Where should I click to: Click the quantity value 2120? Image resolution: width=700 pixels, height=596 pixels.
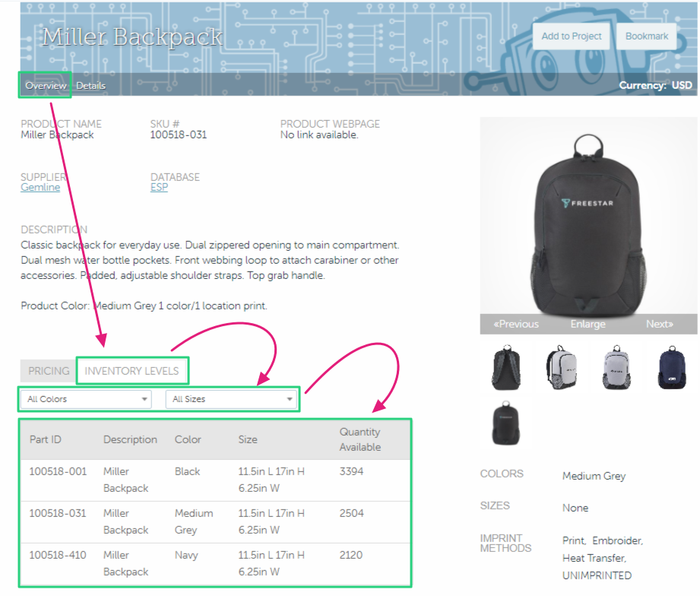click(x=351, y=556)
